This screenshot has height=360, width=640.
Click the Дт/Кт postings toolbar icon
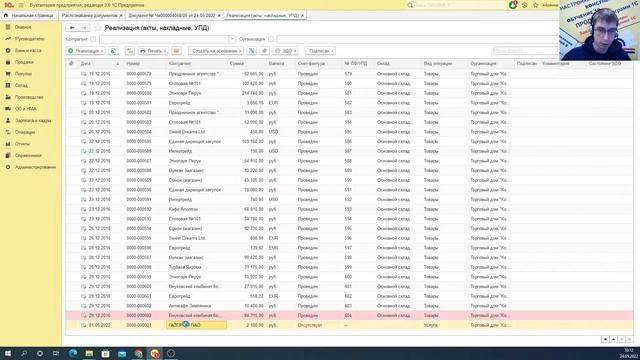point(130,51)
